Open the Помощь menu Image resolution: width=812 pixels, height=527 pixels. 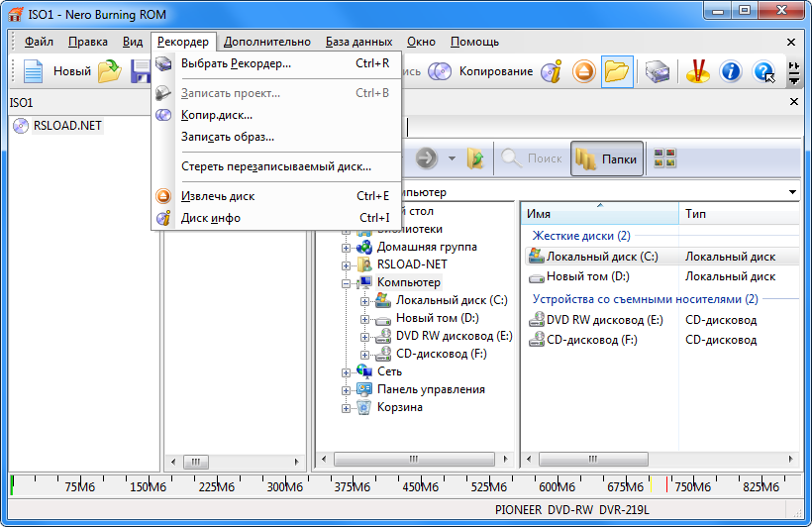pyautogui.click(x=474, y=42)
